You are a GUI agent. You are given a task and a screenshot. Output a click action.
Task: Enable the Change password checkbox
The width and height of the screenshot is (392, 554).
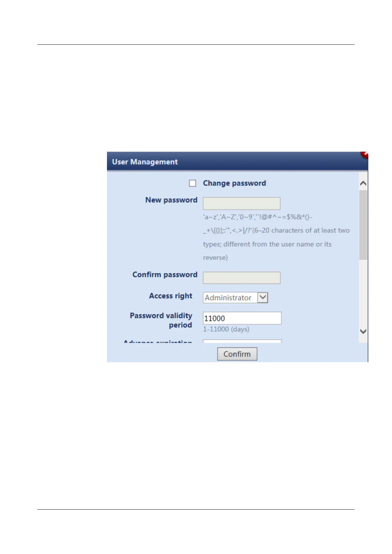[x=193, y=183]
